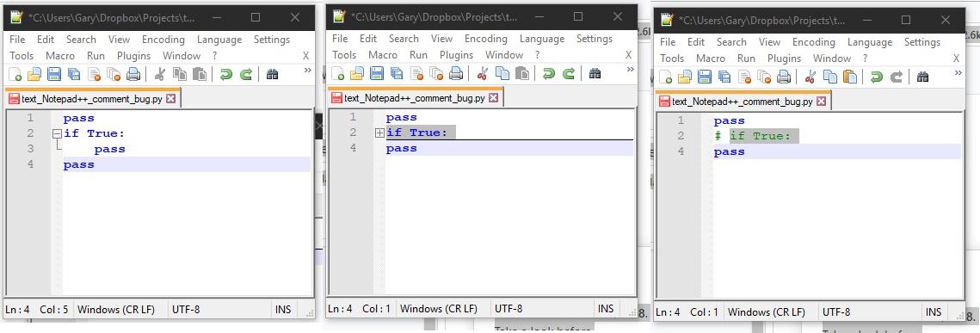Open the Settings menu in the right window
Viewport: 980px width, 333px height.
921,42
